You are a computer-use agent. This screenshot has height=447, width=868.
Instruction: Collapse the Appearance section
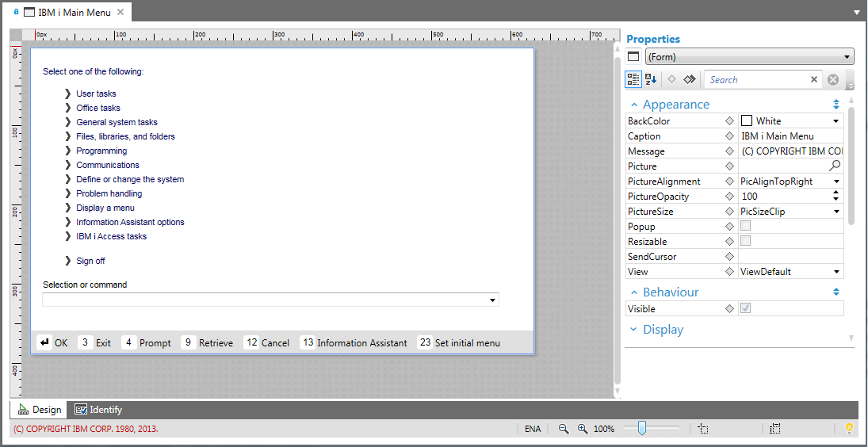pos(633,105)
